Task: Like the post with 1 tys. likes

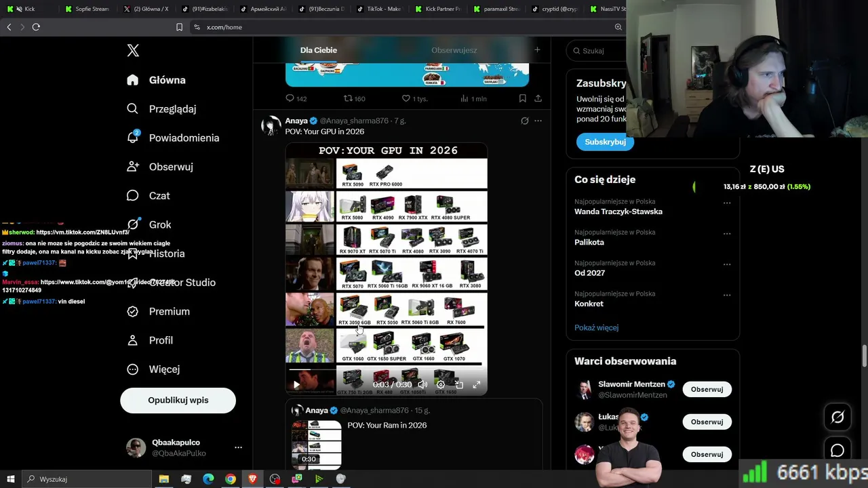Action: tap(414, 98)
